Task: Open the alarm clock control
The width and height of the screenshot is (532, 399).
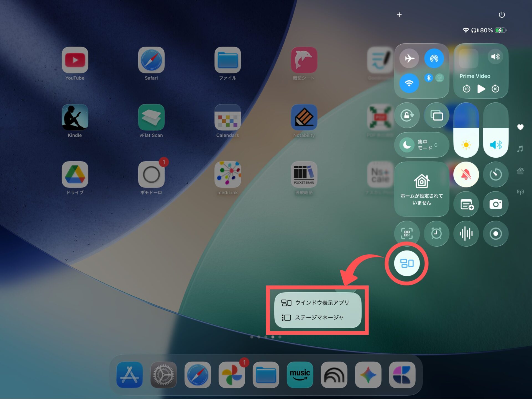Action: [436, 234]
